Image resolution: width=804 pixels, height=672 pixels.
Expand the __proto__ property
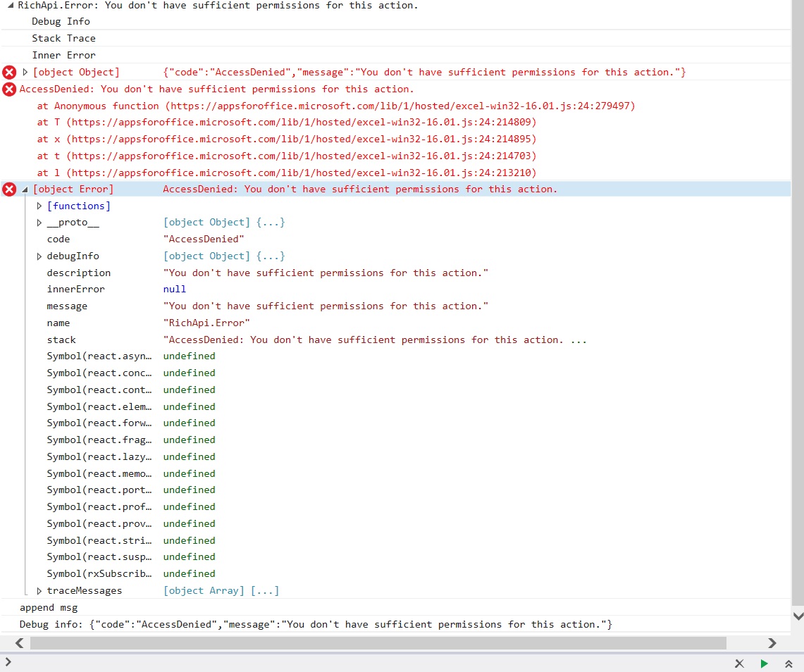[x=40, y=222]
